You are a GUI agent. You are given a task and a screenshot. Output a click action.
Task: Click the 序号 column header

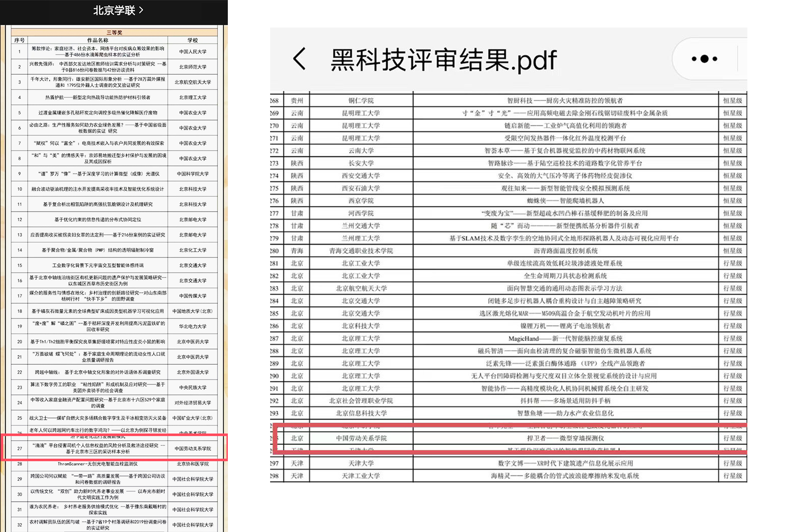tap(20, 40)
